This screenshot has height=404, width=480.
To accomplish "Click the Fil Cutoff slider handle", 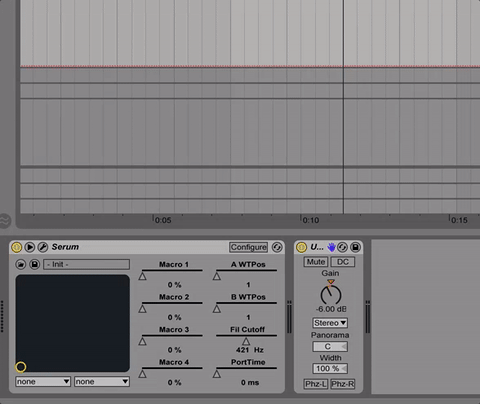I will [246, 341].
